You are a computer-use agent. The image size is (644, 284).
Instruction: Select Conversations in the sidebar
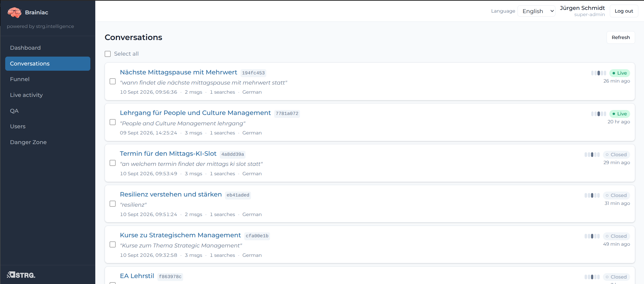(x=48, y=64)
